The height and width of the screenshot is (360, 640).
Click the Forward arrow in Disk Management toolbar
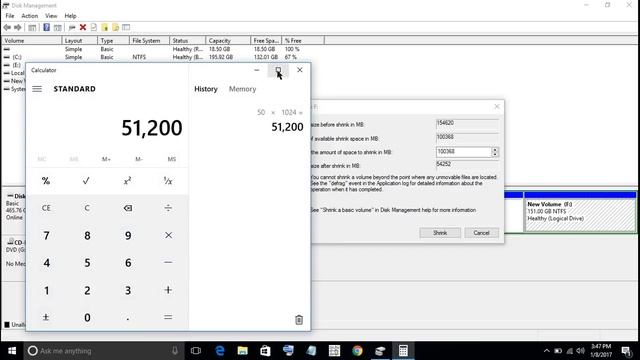18,27
